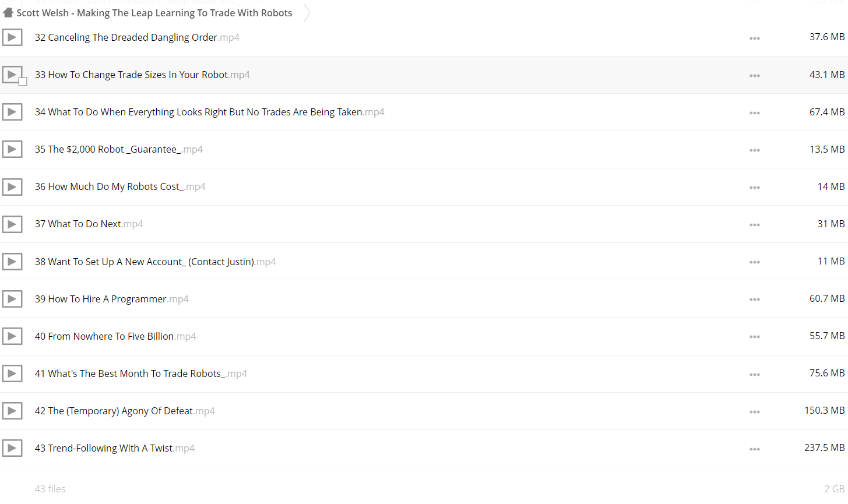848x504 pixels.
Task: Click video icon for The (Temporary) Agony Of Defeat
Action: tap(12, 411)
